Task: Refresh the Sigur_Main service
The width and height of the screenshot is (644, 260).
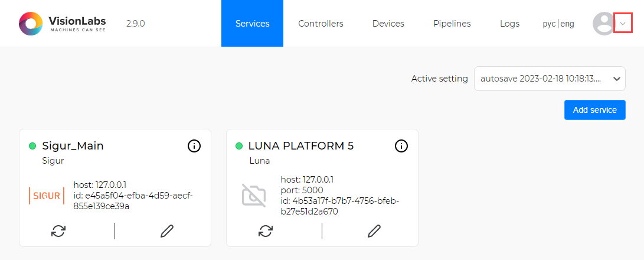Action: pos(58,231)
